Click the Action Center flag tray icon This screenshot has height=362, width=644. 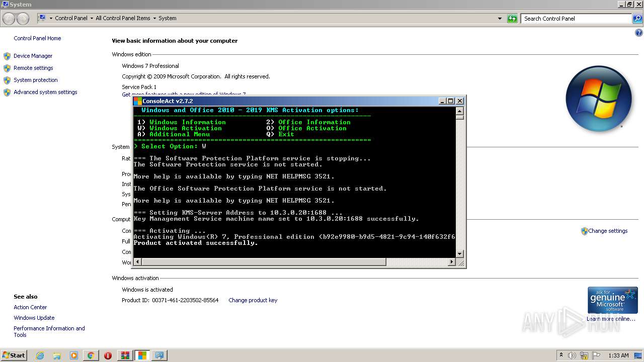point(596,355)
